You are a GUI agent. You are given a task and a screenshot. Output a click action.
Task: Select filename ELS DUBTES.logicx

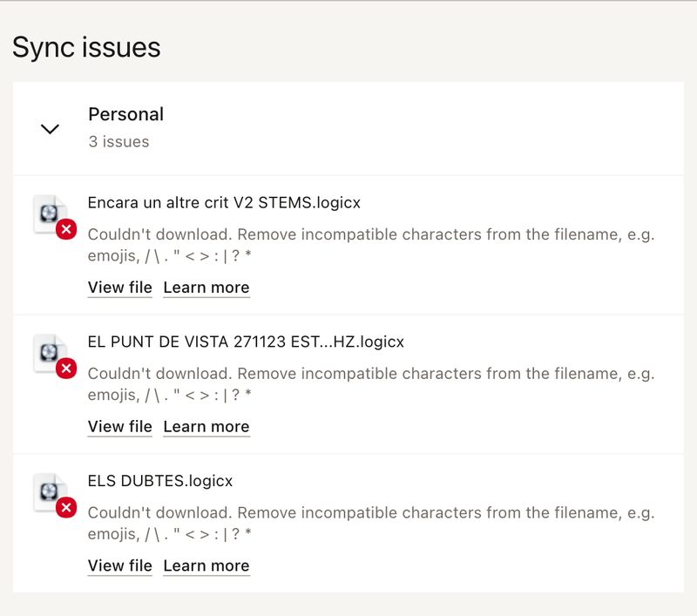tap(160, 481)
